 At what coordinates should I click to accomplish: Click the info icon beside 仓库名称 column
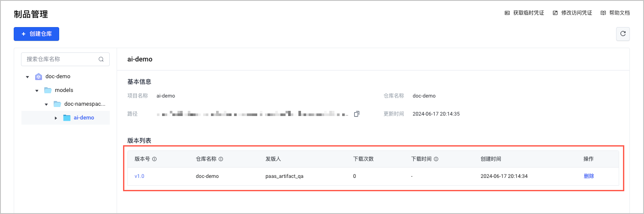tap(221, 159)
